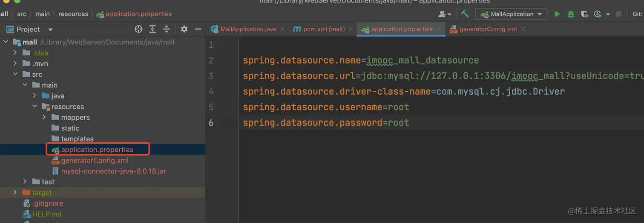Click the com.mysql.cj.jdbc.Driver value
Screen dimensions: 644x223
click(x=500, y=92)
